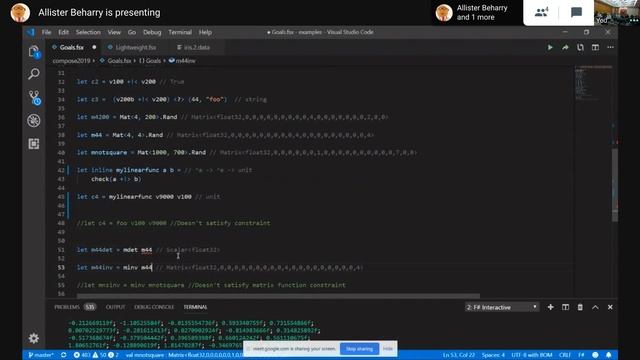Click the 'let inline mylinearfunc' code line
Viewport: 640px width, 360px height.
coord(164,170)
